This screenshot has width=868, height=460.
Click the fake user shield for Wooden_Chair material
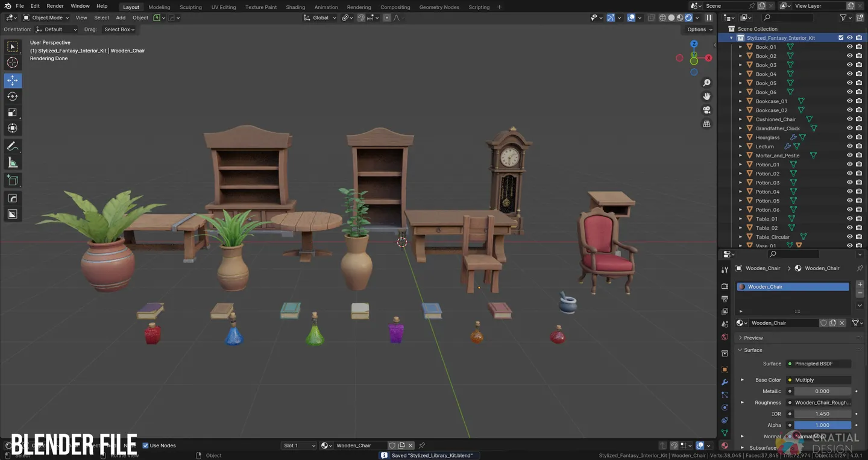coord(823,323)
